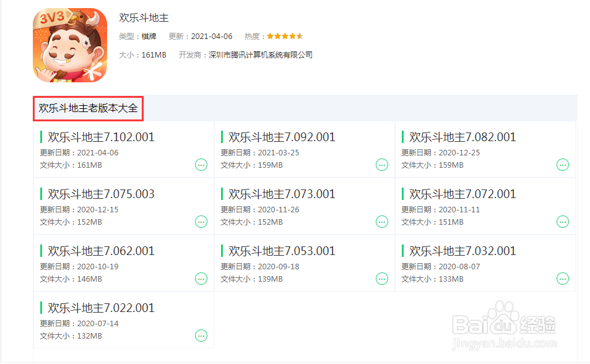Click the update date 2021-04-06 text

point(211,36)
